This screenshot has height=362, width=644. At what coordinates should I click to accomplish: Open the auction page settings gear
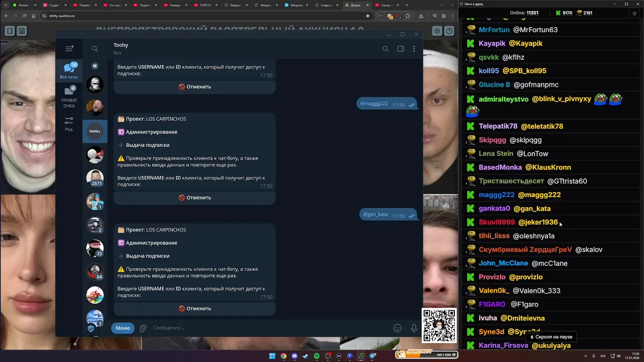(437, 31)
